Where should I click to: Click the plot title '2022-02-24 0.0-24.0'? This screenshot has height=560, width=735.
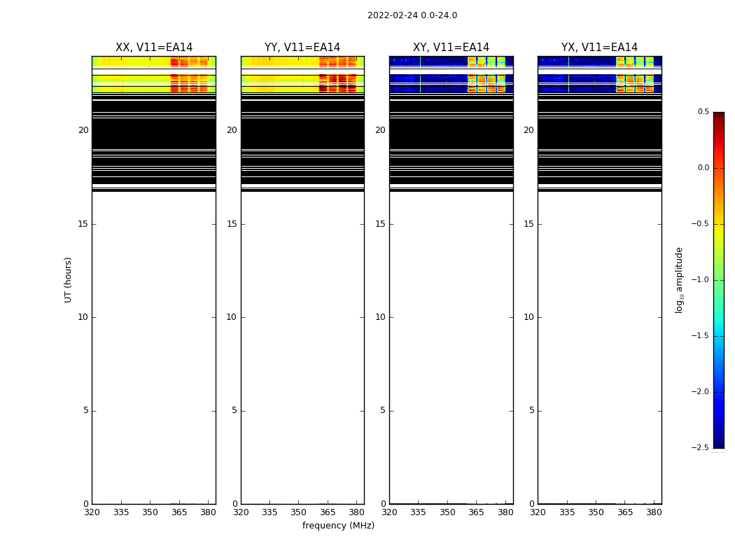pyautogui.click(x=412, y=15)
